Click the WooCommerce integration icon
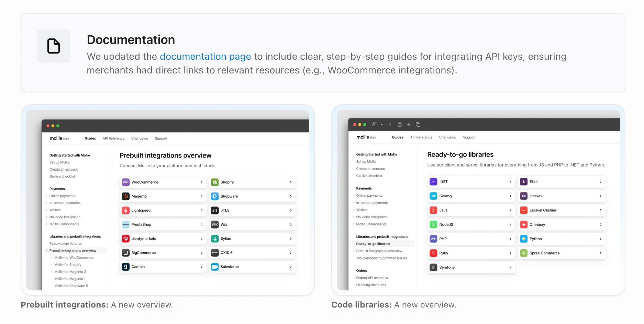Screen dimensions: 644x324 click(126, 182)
